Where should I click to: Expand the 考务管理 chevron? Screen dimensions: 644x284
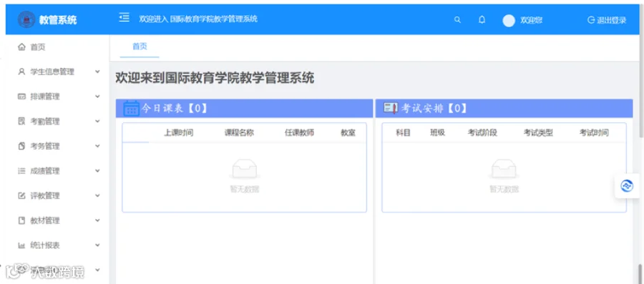[x=97, y=146]
